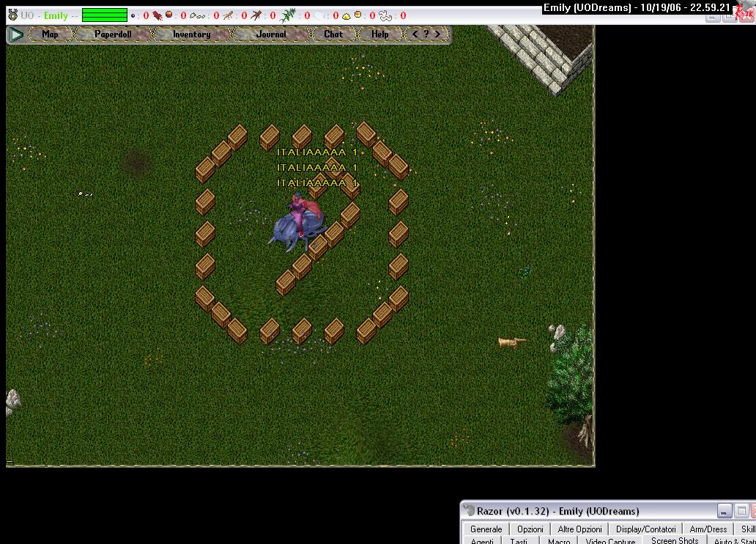Open the Paperdoll window
Screen dimensions: 756x544
113,34
